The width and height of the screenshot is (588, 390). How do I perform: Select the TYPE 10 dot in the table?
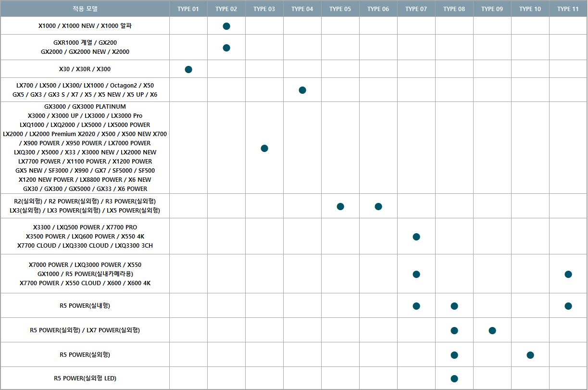[530, 355]
